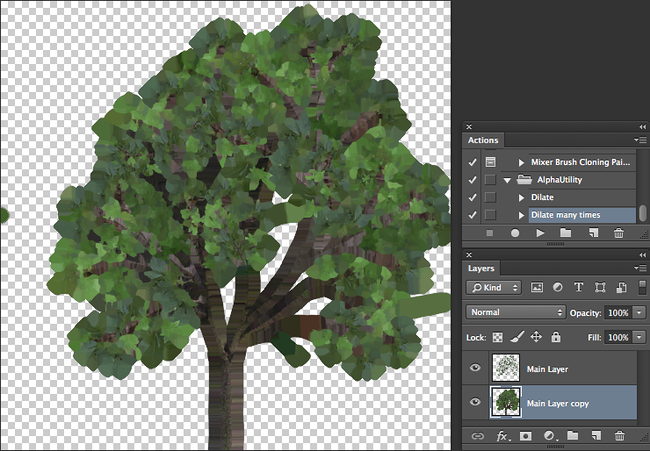The width and height of the screenshot is (650, 451).
Task: Filter layers by type layers icon
Action: point(577,287)
